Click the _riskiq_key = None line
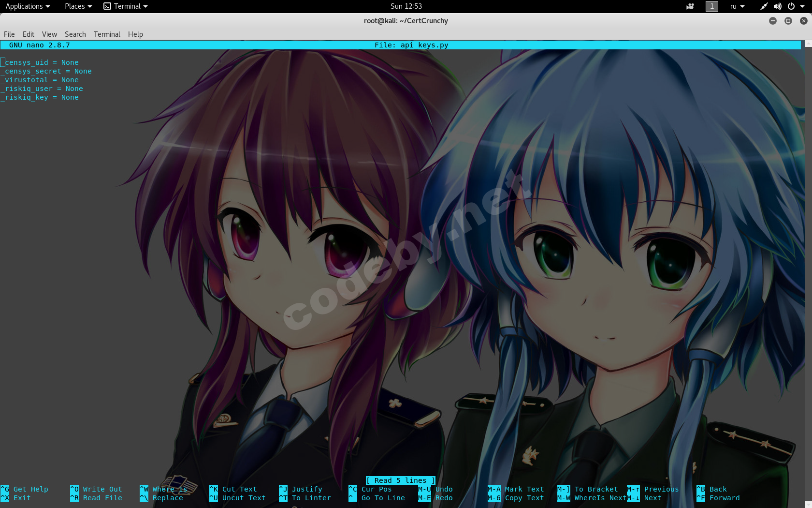The image size is (812, 508). 40,97
